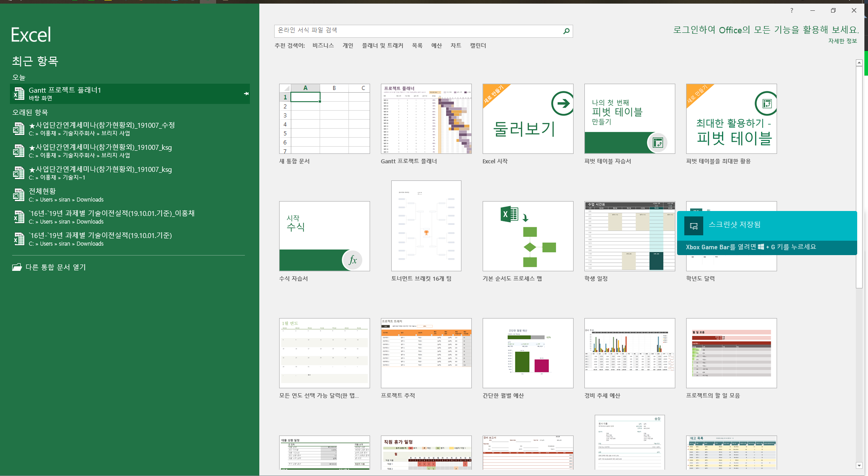This screenshot has height=476, width=868.
Task: Open 모든 연도 선택 가능 달력 template
Action: tap(325, 353)
